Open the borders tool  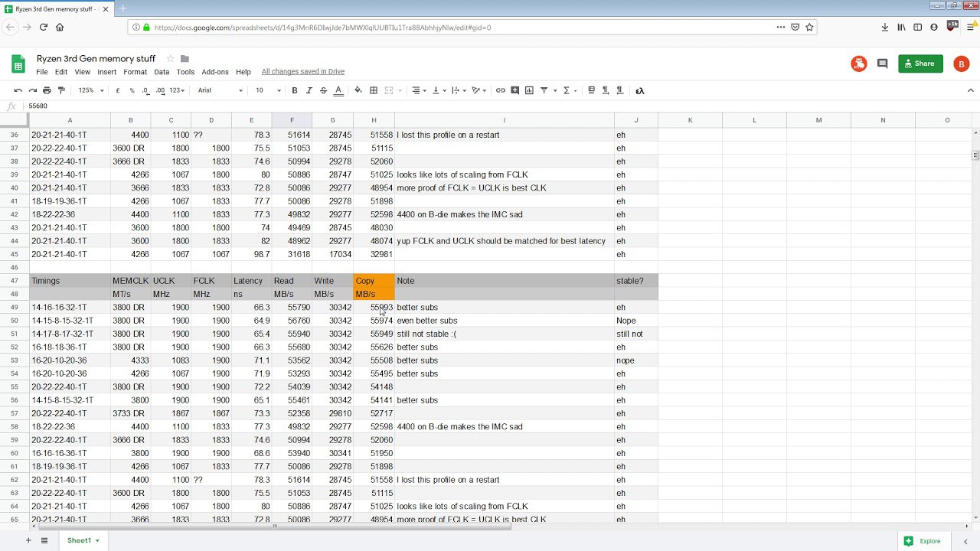[374, 90]
